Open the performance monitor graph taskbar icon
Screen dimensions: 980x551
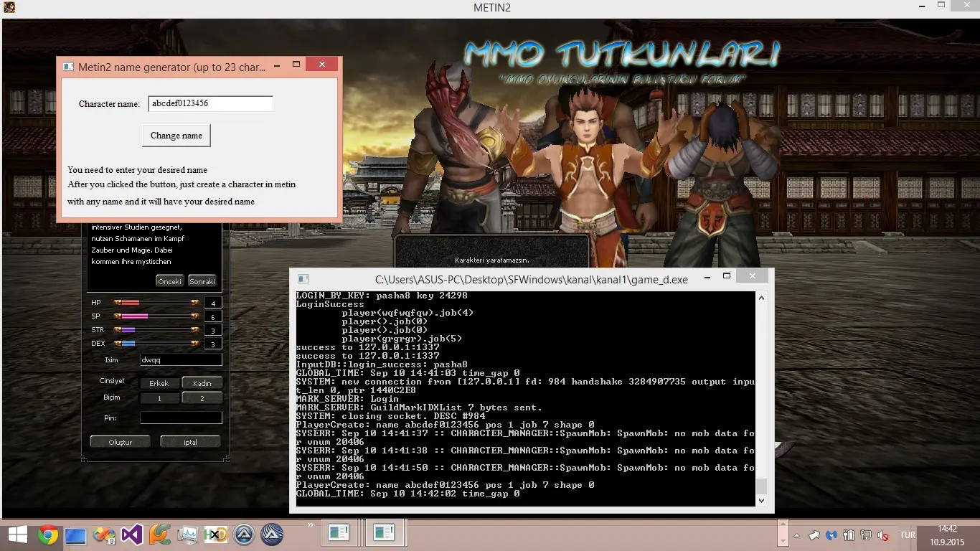point(187,534)
